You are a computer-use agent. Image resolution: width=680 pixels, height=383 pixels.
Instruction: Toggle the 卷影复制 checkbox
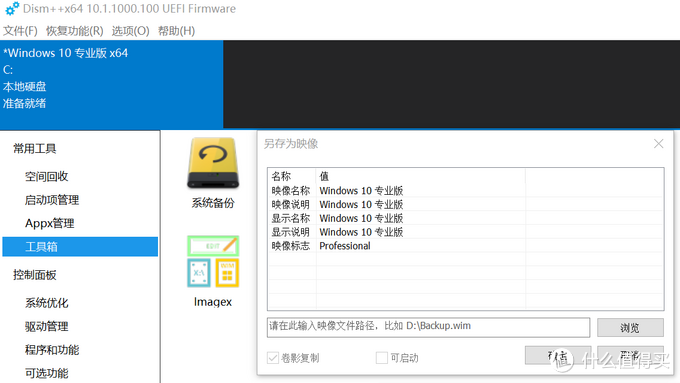click(273, 358)
